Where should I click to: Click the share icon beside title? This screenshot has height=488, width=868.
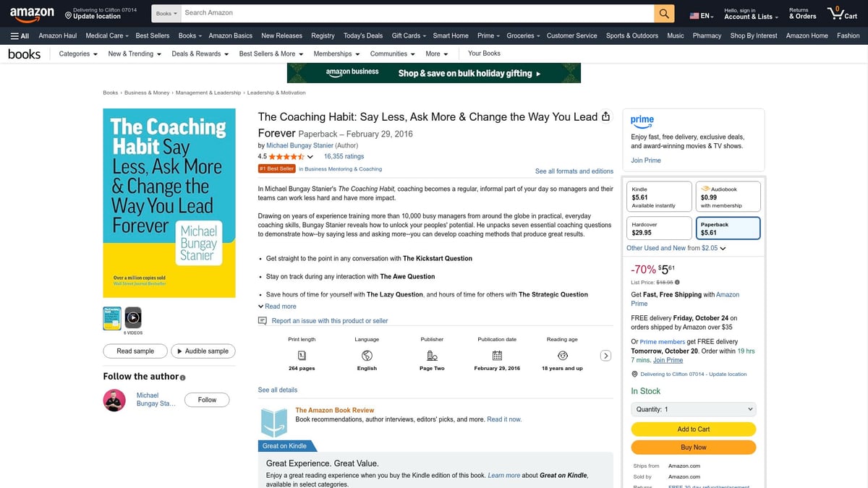tap(606, 117)
